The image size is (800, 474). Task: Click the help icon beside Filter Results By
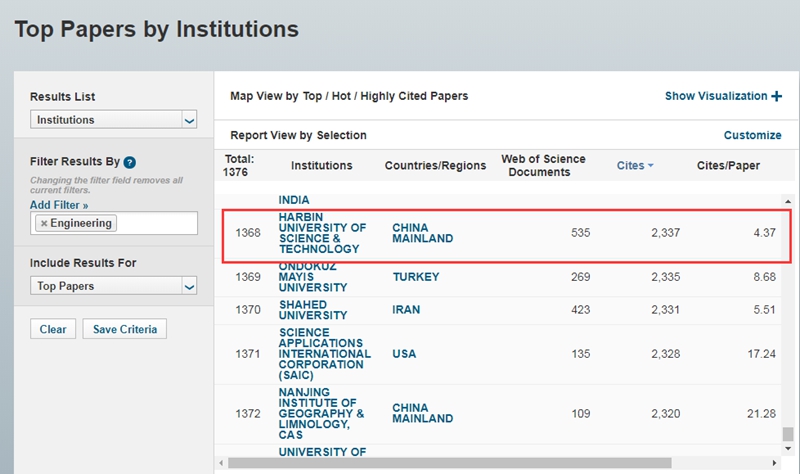tap(130, 162)
